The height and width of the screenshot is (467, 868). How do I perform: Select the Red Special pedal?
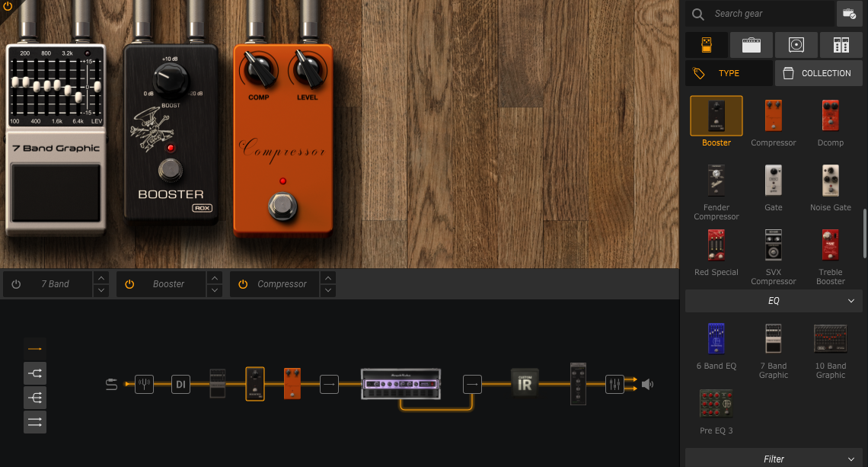[x=716, y=252]
